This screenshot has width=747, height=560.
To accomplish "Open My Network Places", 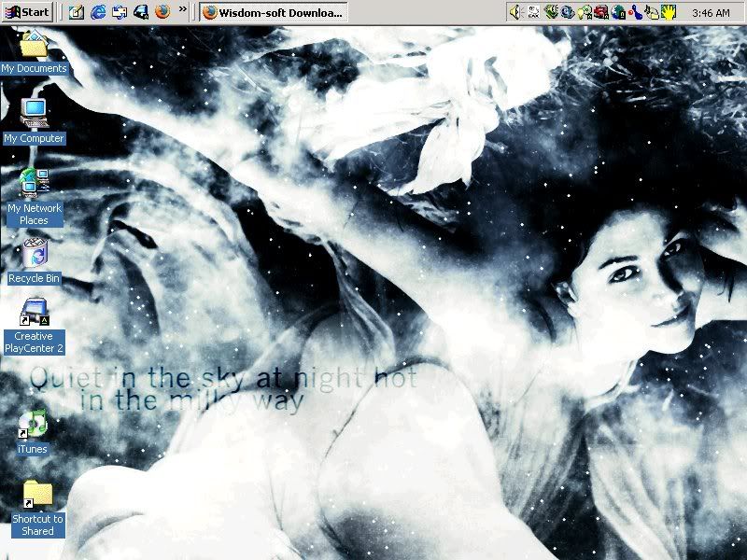I will 33,182.
